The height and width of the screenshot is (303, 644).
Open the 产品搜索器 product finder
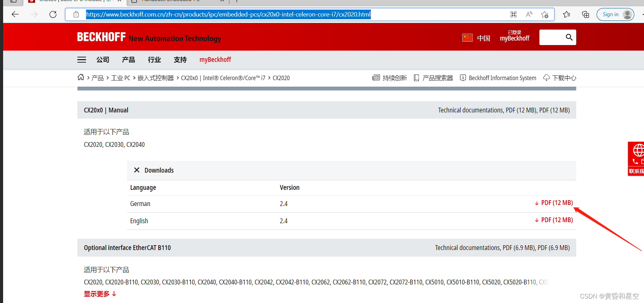tap(433, 78)
